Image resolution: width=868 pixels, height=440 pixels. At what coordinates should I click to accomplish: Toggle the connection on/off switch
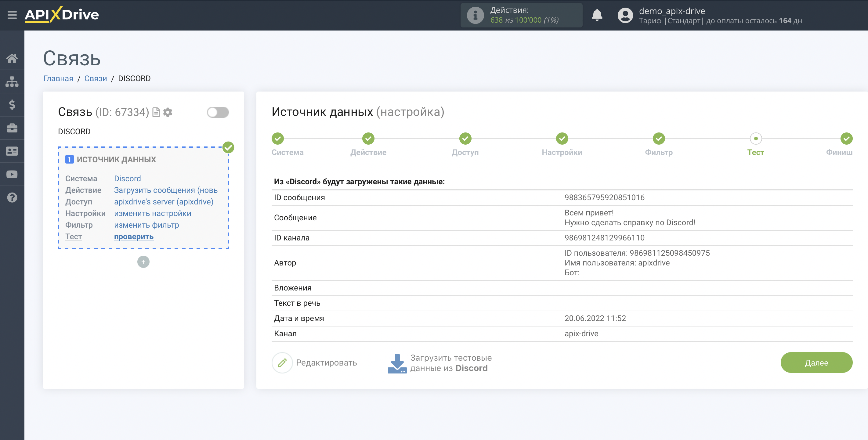coord(218,112)
